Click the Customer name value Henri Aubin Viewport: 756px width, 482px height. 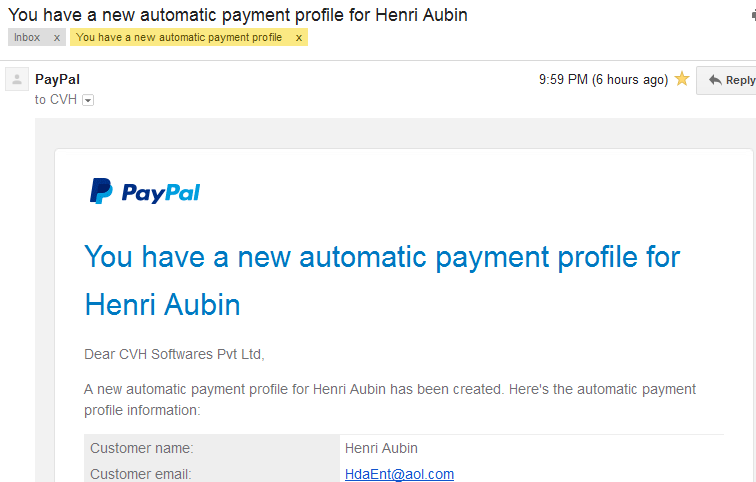(x=381, y=448)
